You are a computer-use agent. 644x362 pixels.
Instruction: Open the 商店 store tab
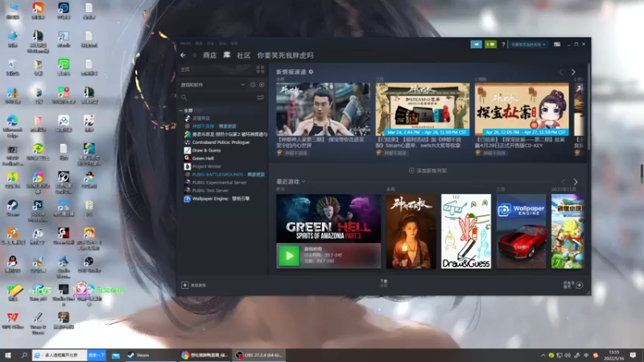pyautogui.click(x=209, y=56)
